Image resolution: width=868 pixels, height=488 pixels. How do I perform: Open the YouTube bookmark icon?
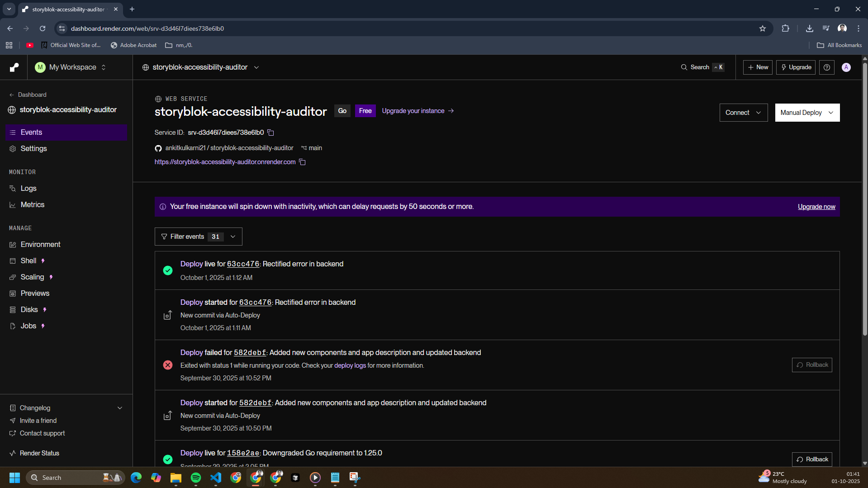[30, 45]
